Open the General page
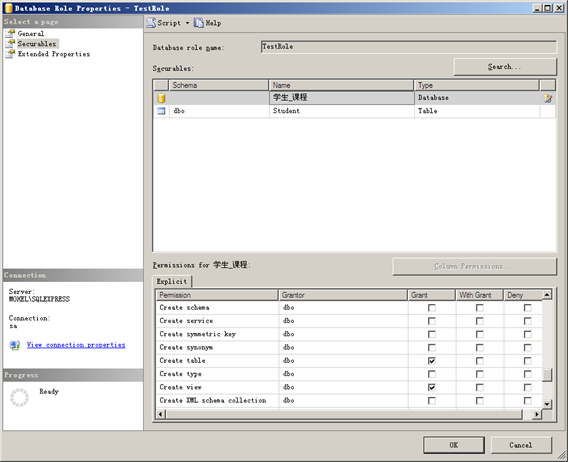Viewport: 568px width, 462px height. coord(31,34)
